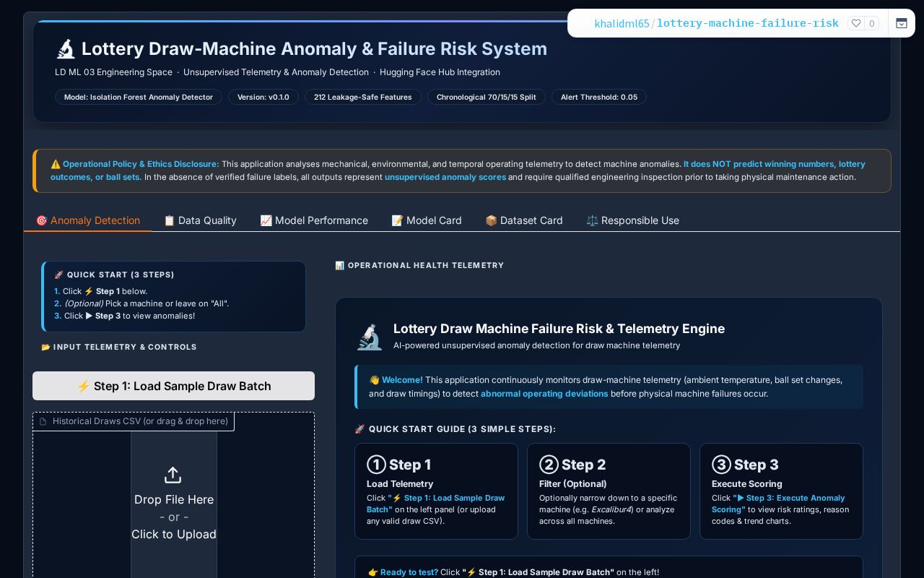Click the 'Step 1' Load Telemetry card
Viewport: 924px width, 578px height.
[436, 491]
